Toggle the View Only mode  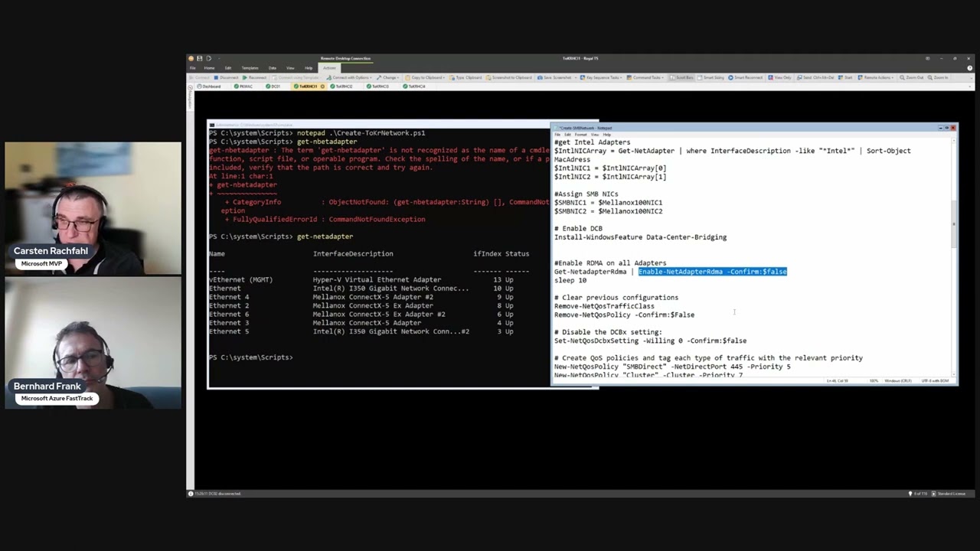coord(780,77)
